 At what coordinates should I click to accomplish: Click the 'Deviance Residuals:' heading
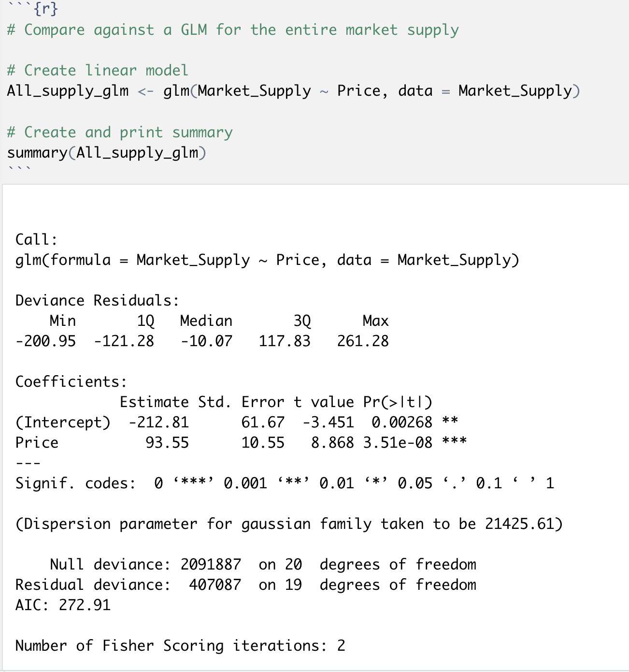click(97, 301)
